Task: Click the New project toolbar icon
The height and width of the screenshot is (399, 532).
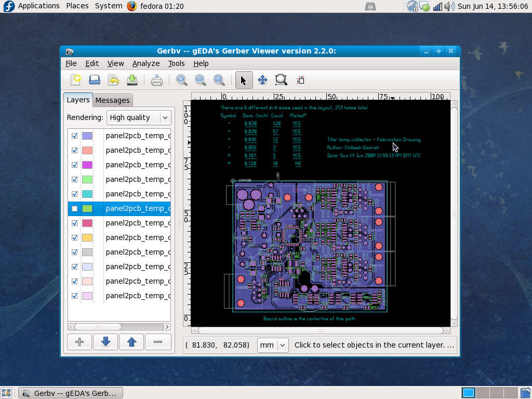Action: click(76, 80)
